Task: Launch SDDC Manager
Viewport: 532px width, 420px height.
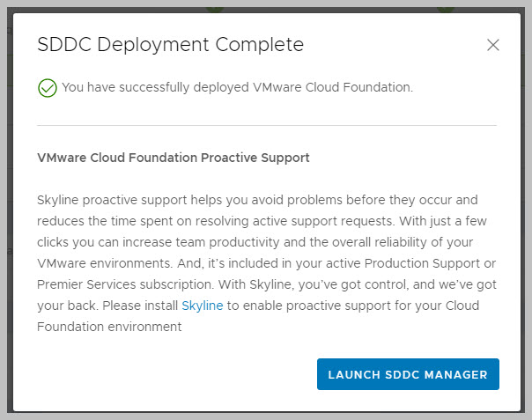Action: click(408, 374)
